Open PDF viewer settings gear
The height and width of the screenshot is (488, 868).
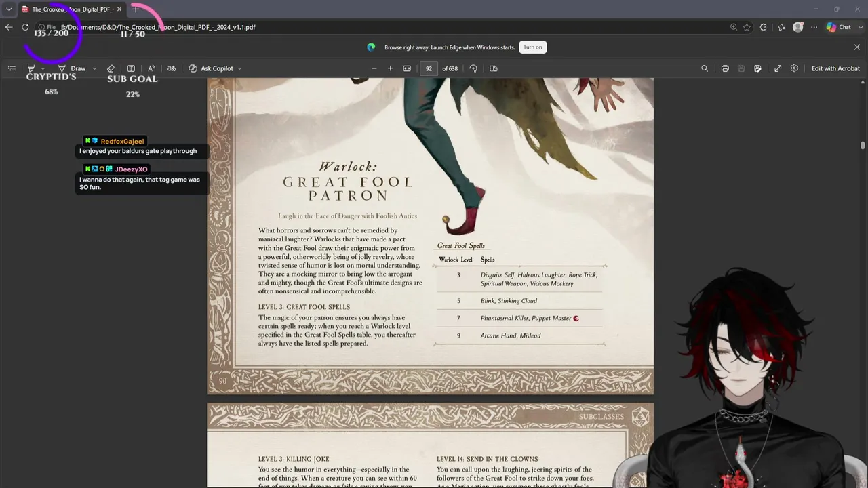click(x=794, y=68)
